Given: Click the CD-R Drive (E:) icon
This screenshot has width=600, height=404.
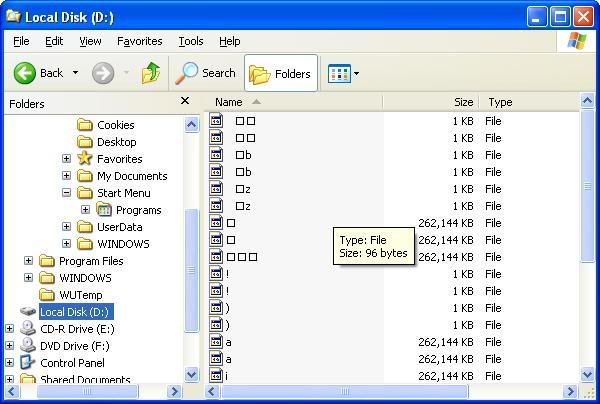Looking at the screenshot, I should 28,328.
